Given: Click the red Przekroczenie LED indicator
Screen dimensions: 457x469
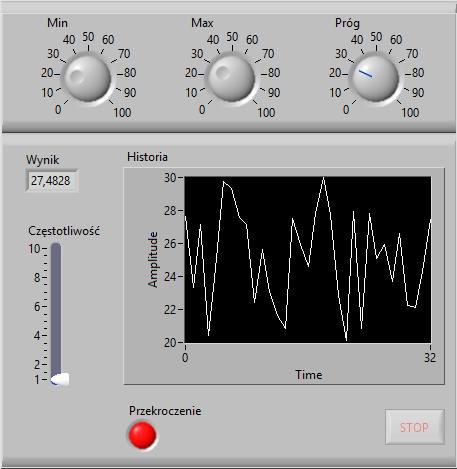Looking at the screenshot, I should (x=142, y=435).
